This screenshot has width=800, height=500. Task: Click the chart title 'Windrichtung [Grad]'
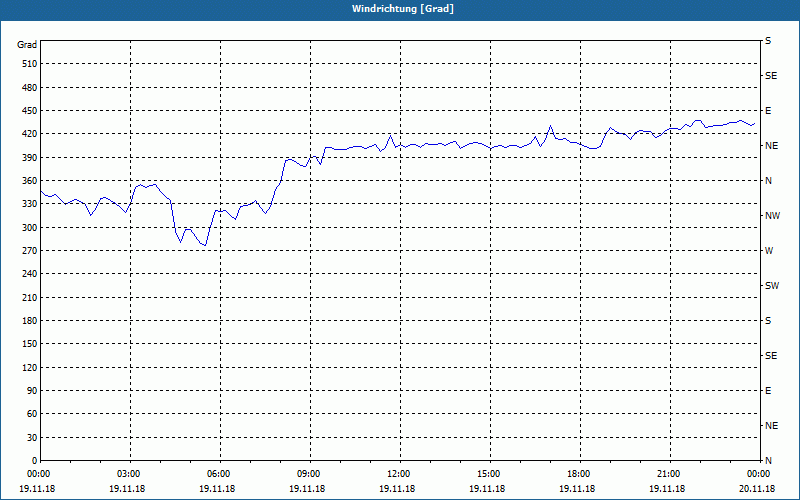(x=403, y=9)
